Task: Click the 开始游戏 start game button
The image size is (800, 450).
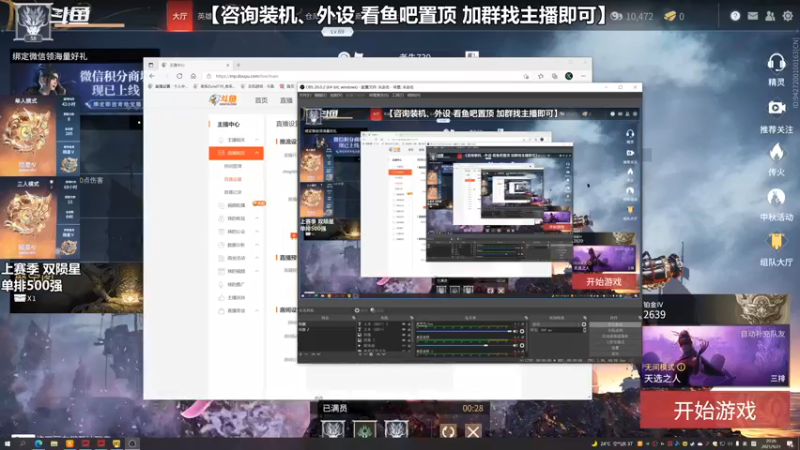Action: (714, 410)
